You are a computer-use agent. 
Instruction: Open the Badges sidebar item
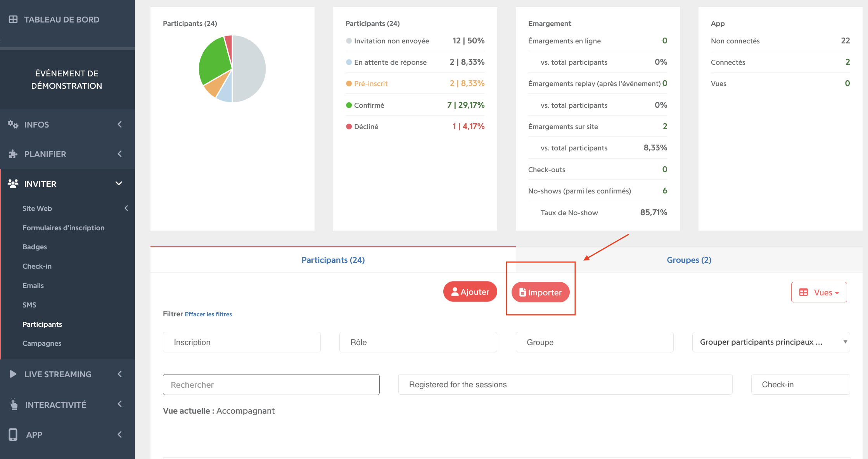(35, 247)
